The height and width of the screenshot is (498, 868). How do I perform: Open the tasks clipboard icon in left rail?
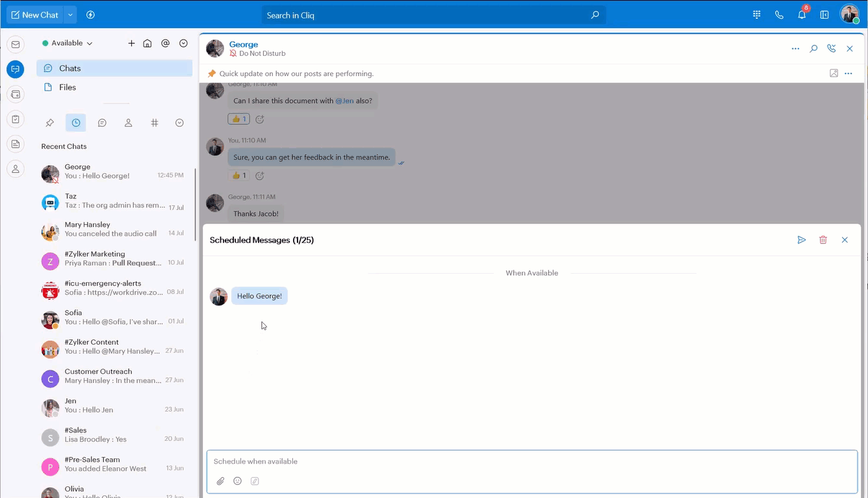[x=16, y=119]
